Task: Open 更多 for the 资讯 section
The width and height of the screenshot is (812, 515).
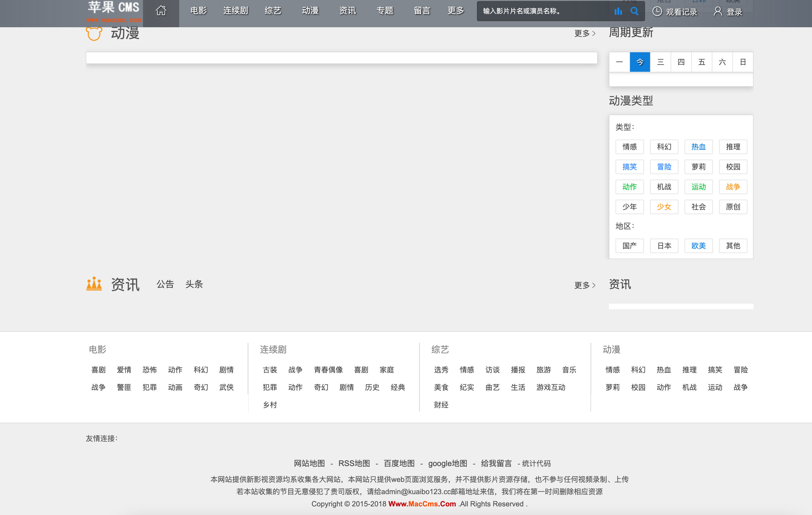Action: (x=585, y=285)
